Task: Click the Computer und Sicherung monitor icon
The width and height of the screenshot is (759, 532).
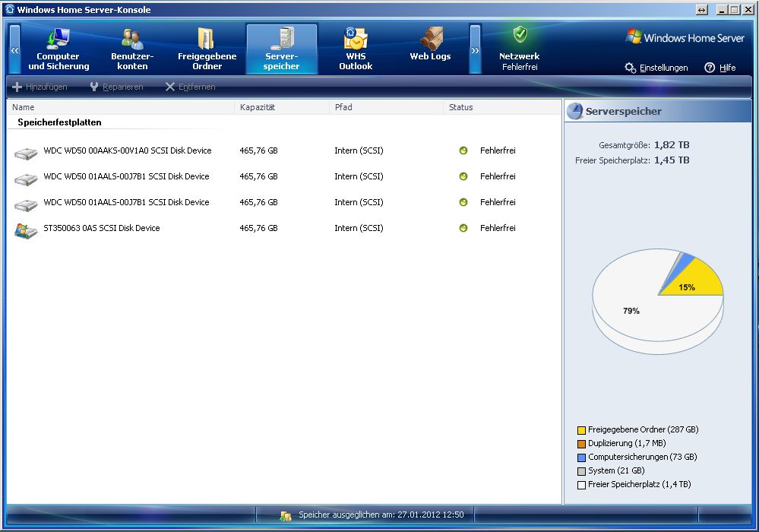Action: coord(59,38)
